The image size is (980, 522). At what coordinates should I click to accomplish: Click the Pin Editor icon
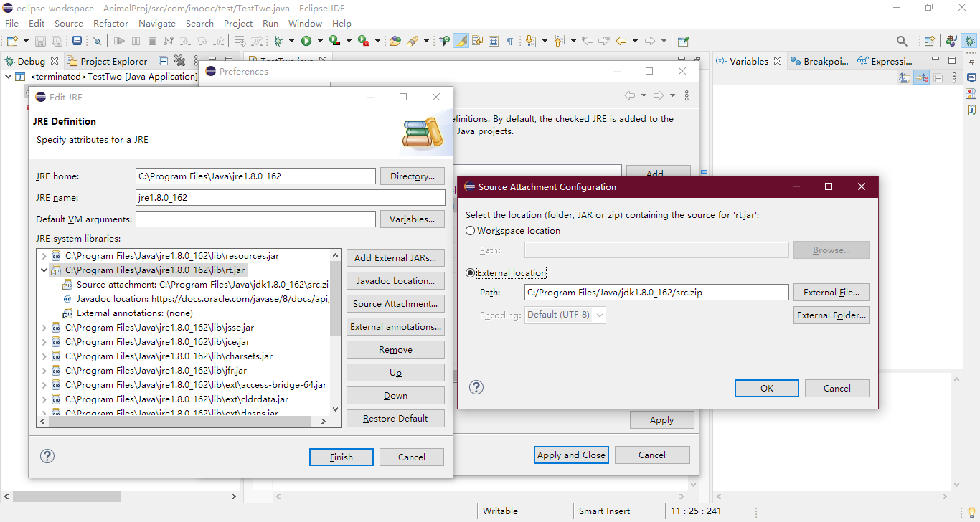tap(683, 41)
